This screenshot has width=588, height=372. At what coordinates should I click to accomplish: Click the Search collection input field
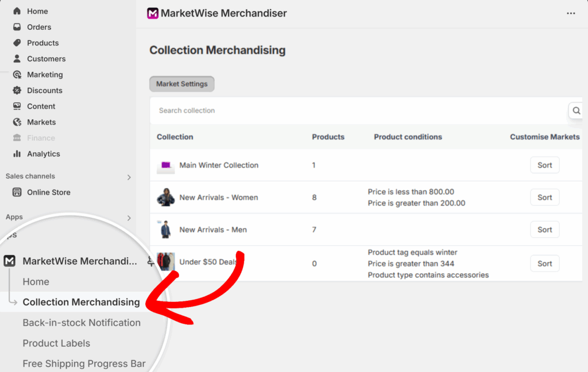[287, 110]
